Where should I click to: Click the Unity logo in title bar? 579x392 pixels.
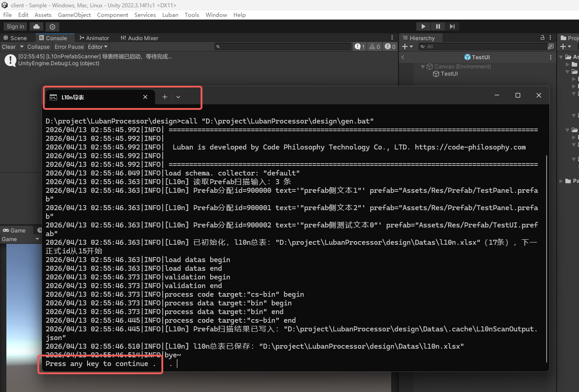click(x=5, y=5)
